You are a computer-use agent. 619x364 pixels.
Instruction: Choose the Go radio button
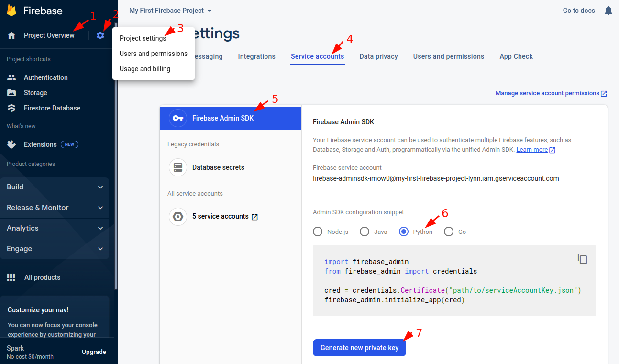(449, 232)
